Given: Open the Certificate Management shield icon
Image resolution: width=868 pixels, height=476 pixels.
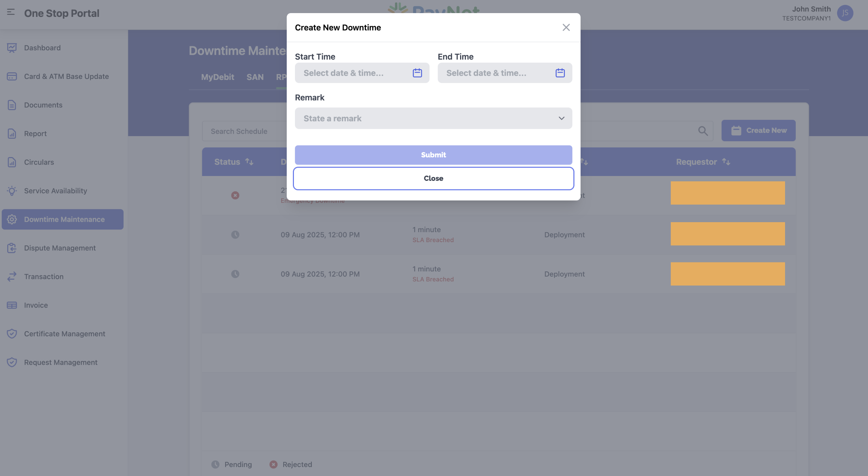Looking at the screenshot, I should (x=12, y=333).
